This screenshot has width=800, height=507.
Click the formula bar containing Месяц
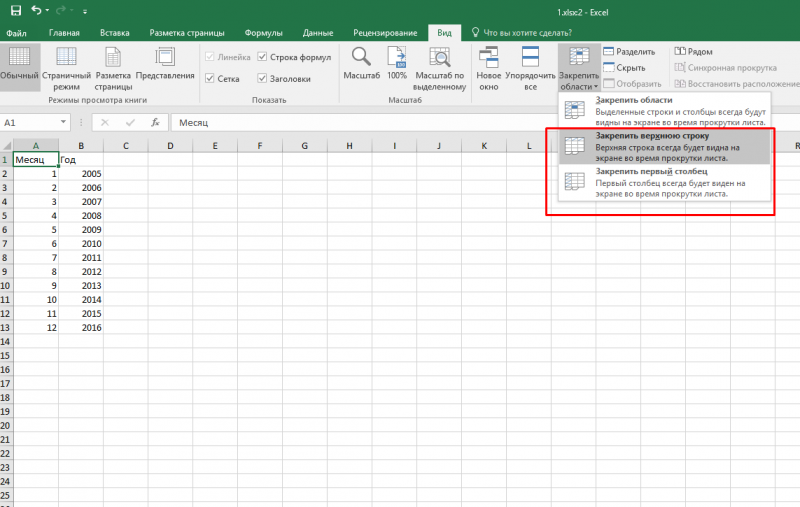click(x=485, y=122)
